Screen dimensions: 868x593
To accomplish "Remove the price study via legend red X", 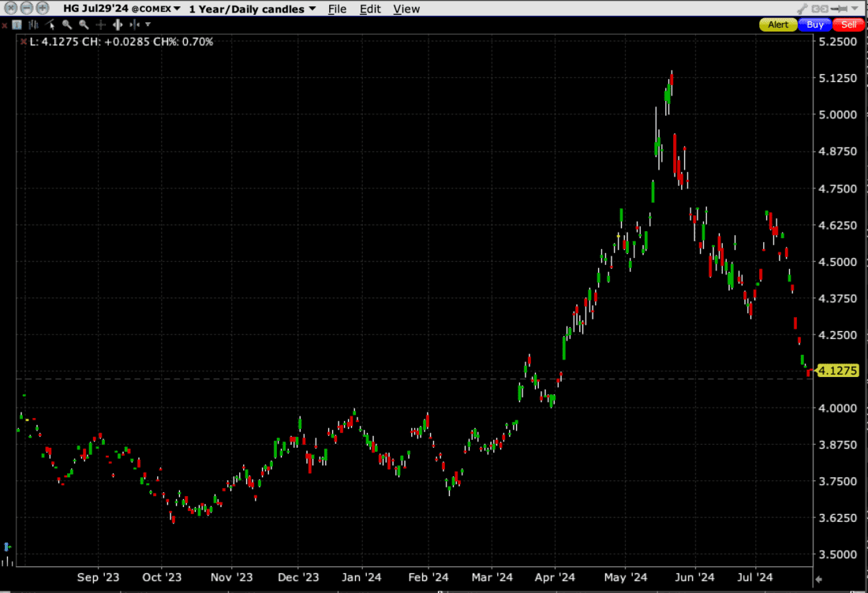I will click(x=23, y=41).
